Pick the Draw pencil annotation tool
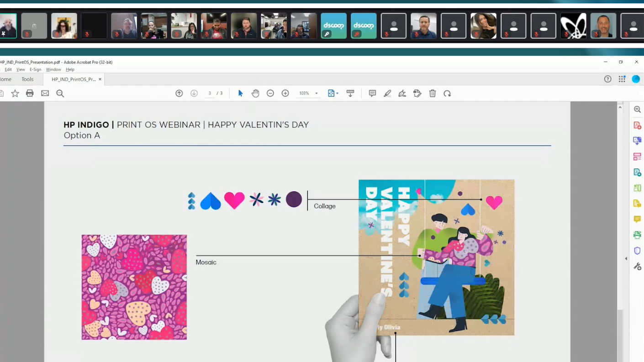Viewport: 644px width, 362px height. coord(387,93)
